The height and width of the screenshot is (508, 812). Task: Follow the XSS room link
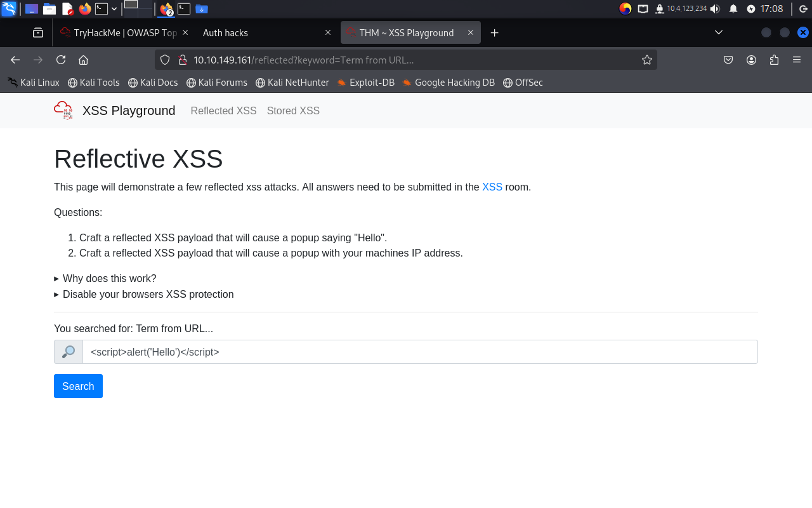492,187
